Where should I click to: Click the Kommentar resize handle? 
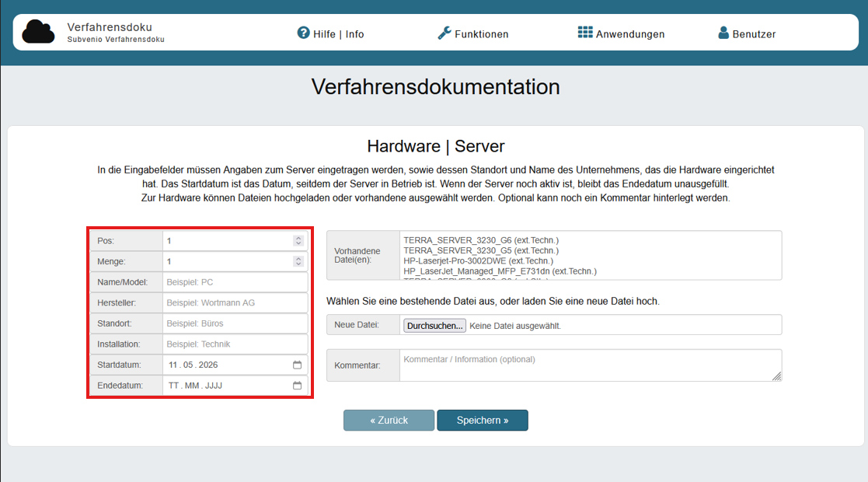click(776, 376)
